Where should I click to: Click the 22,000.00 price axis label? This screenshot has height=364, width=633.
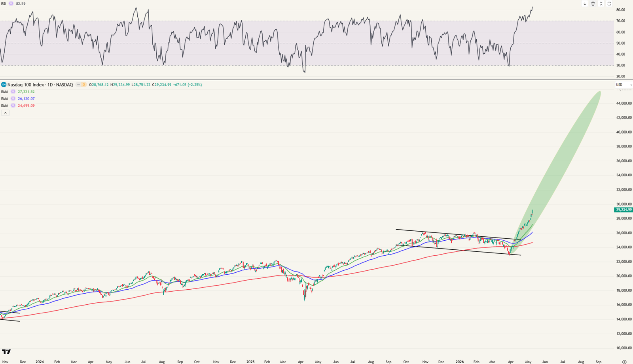[624, 262]
